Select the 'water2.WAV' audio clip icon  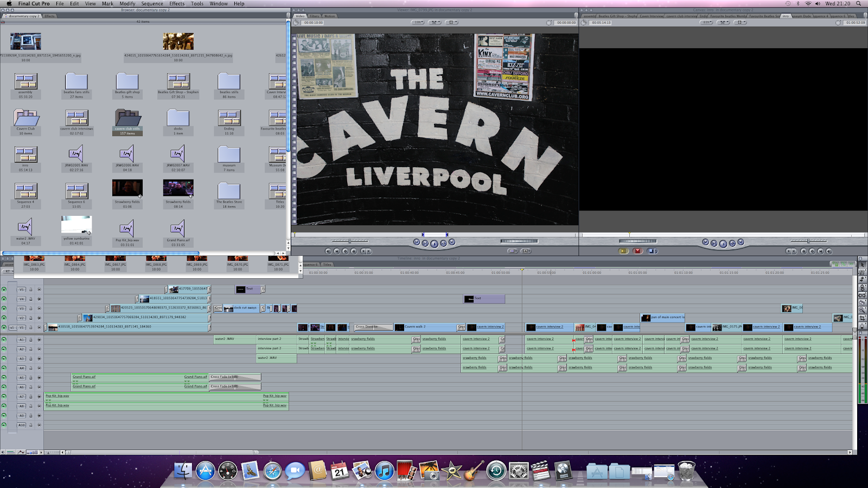coord(25,227)
